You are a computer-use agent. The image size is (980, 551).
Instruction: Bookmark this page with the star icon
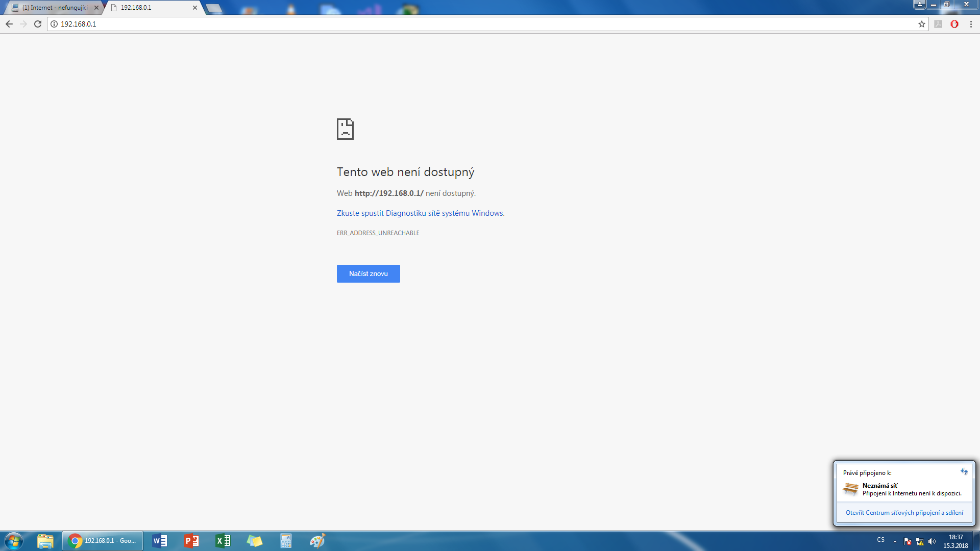921,24
